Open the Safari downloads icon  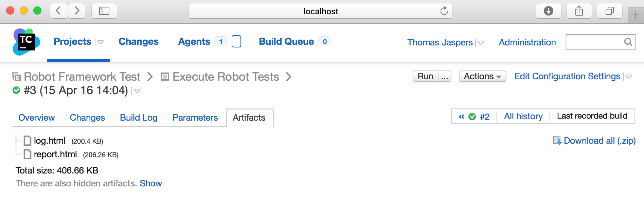(548, 11)
